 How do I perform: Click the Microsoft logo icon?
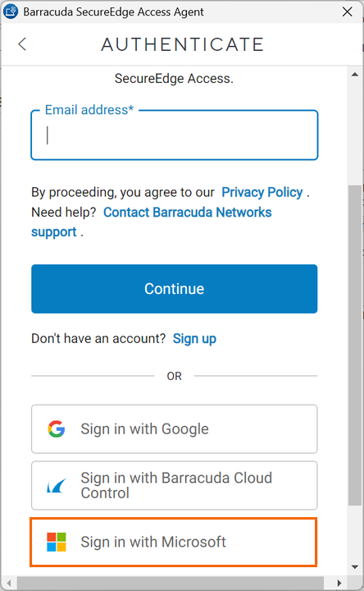point(57,542)
